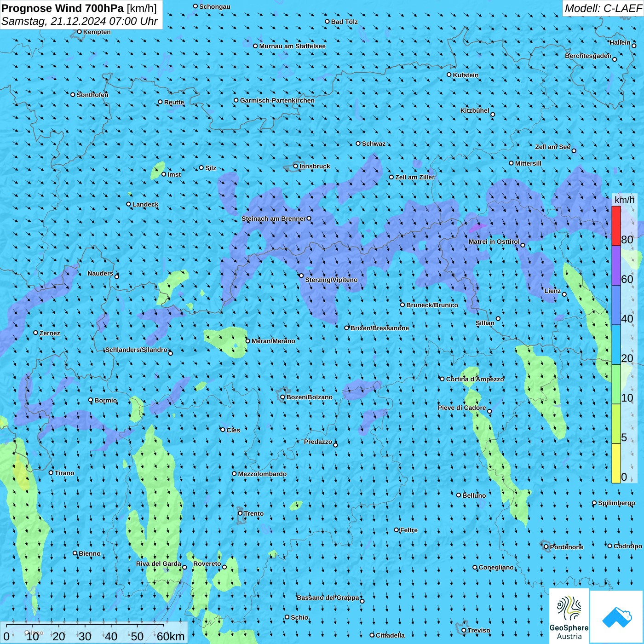This screenshot has height=644, width=644.
Task: Click the Treviso city marker
Action: click(464, 630)
